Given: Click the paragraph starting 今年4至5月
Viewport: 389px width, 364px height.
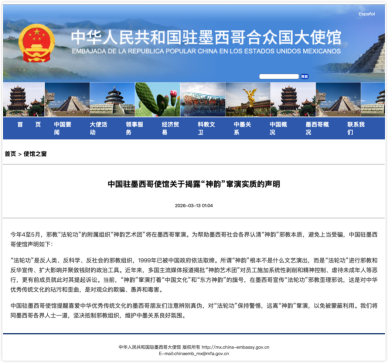Looking at the screenshot, I should point(194,239).
